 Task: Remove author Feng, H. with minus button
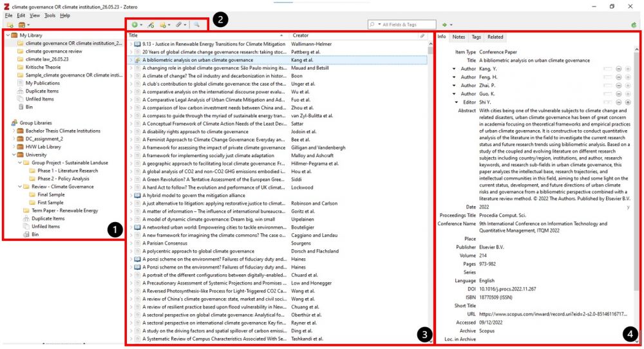tap(618, 77)
